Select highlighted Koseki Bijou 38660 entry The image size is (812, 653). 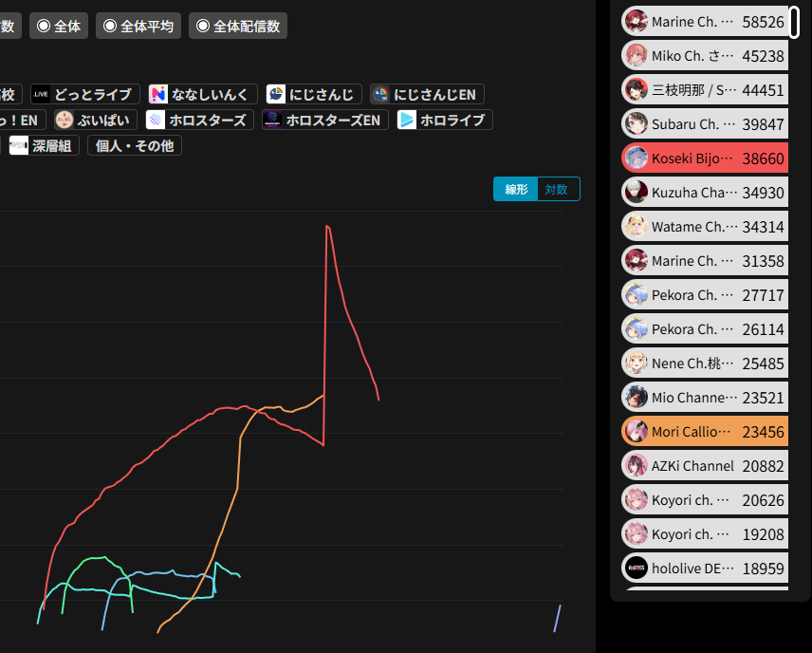(x=705, y=159)
